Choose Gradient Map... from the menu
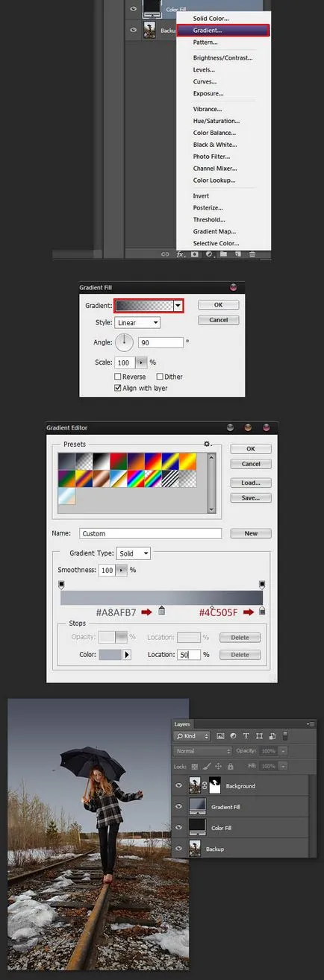This screenshot has width=324, height=980. pos(215,232)
